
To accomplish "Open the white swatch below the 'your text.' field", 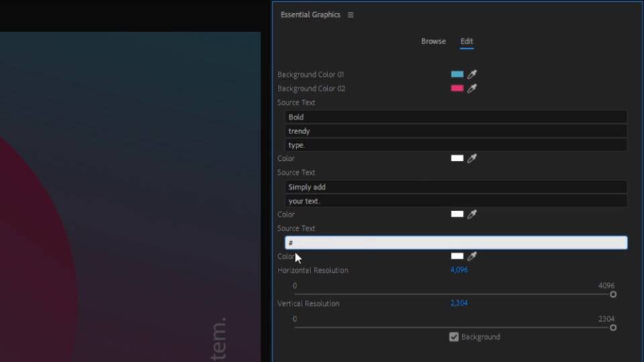I will point(457,214).
